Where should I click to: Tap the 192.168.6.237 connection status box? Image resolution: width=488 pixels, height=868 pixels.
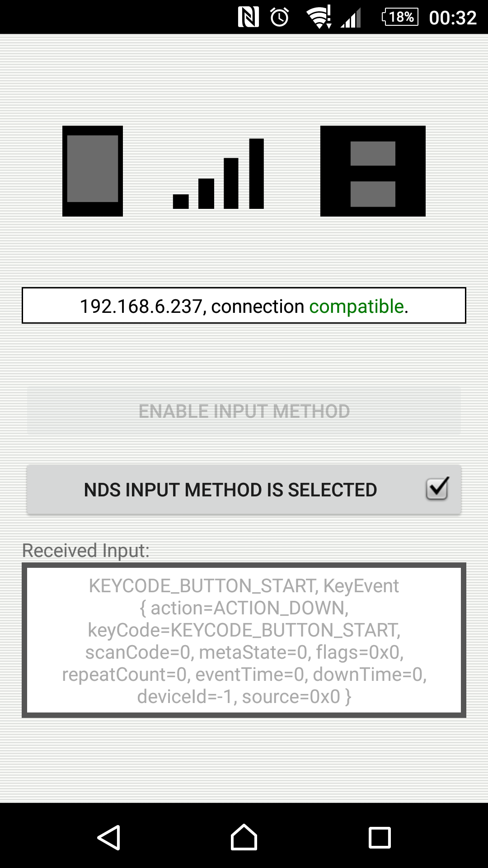pos(244,306)
